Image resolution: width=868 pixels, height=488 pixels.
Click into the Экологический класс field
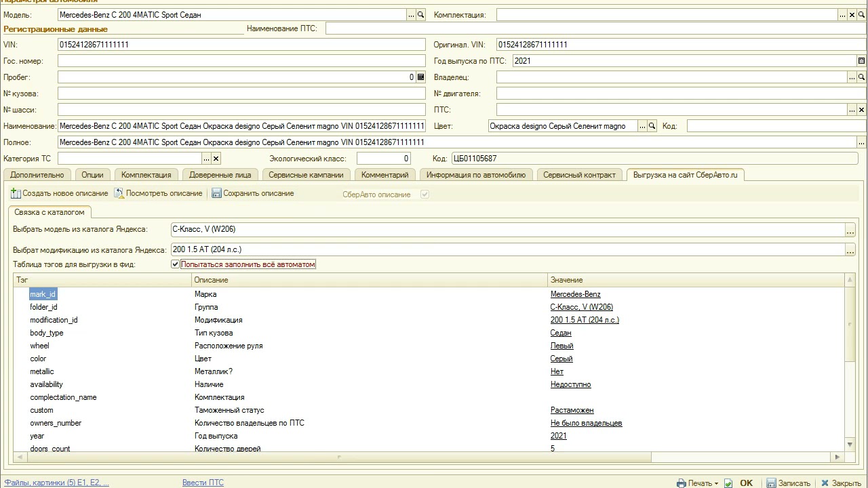[384, 159]
